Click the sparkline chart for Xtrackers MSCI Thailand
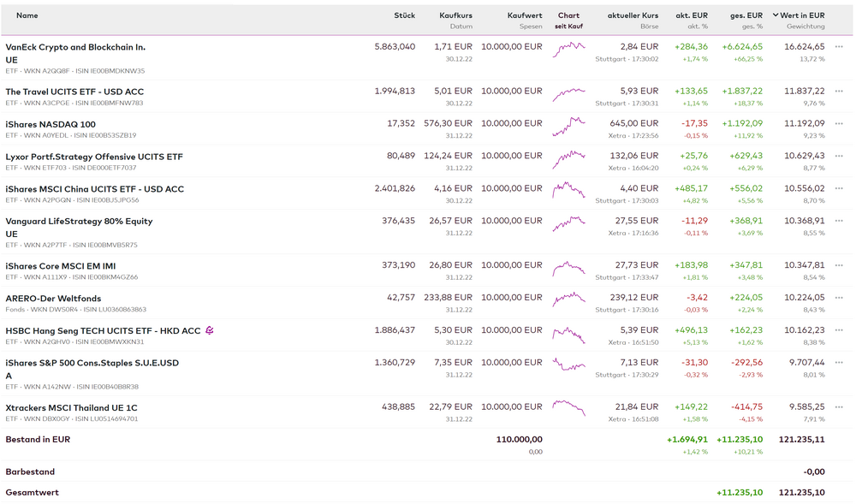 click(568, 407)
